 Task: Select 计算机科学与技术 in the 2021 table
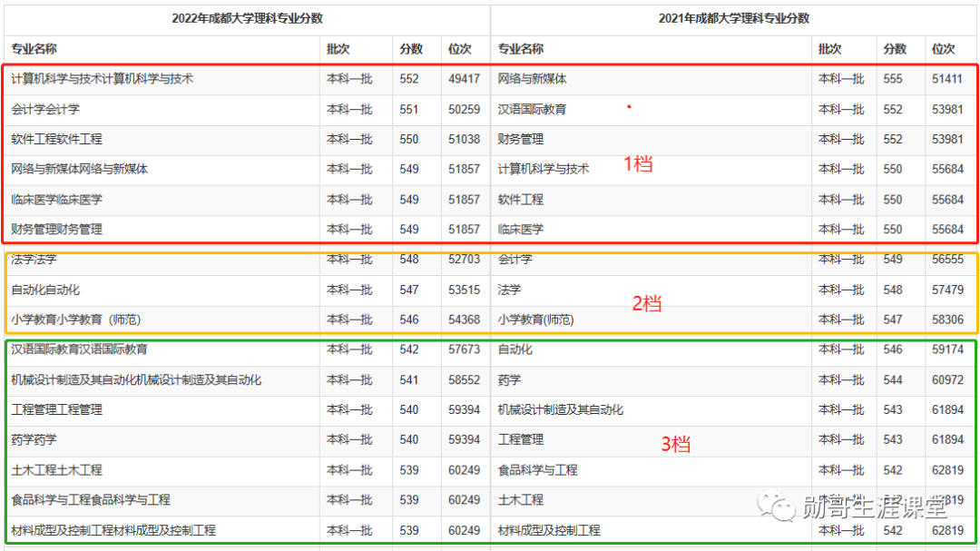point(544,169)
